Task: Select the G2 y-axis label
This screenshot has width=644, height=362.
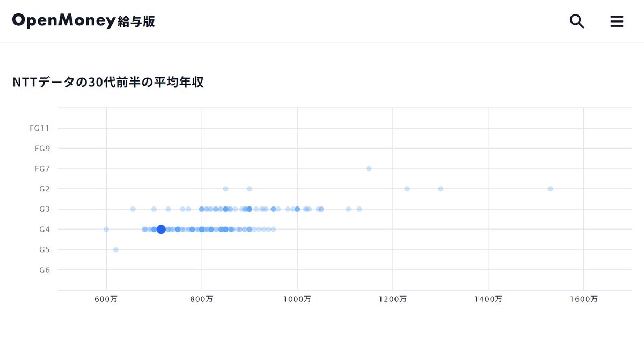Action: coord(45,189)
